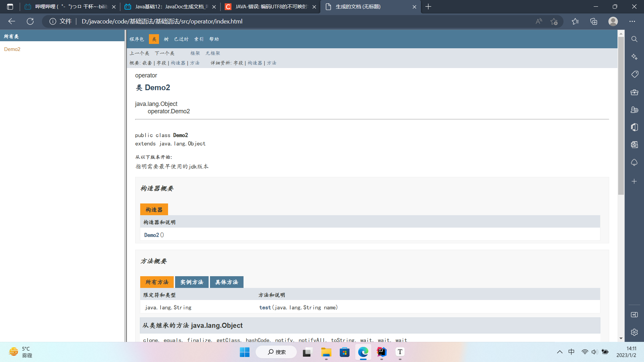The image size is (644, 362).
Task: Click the Read Aloud icon in the address bar
Action: 539,21
